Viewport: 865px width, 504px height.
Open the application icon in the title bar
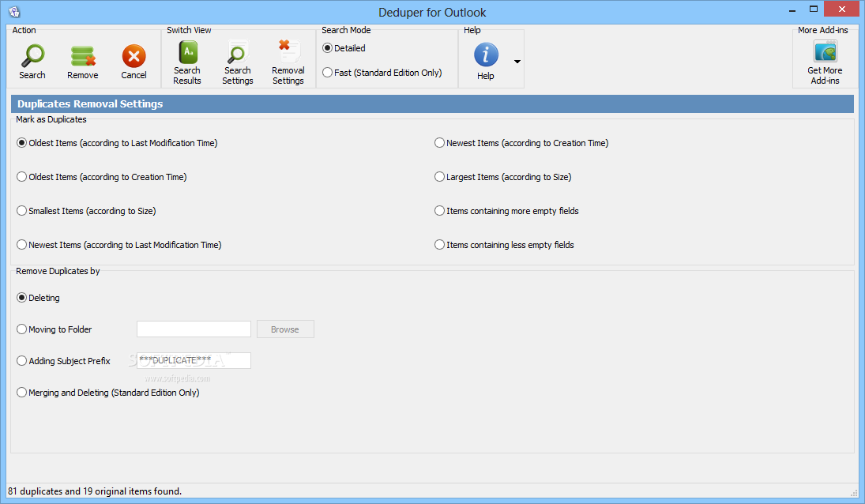pyautogui.click(x=14, y=12)
